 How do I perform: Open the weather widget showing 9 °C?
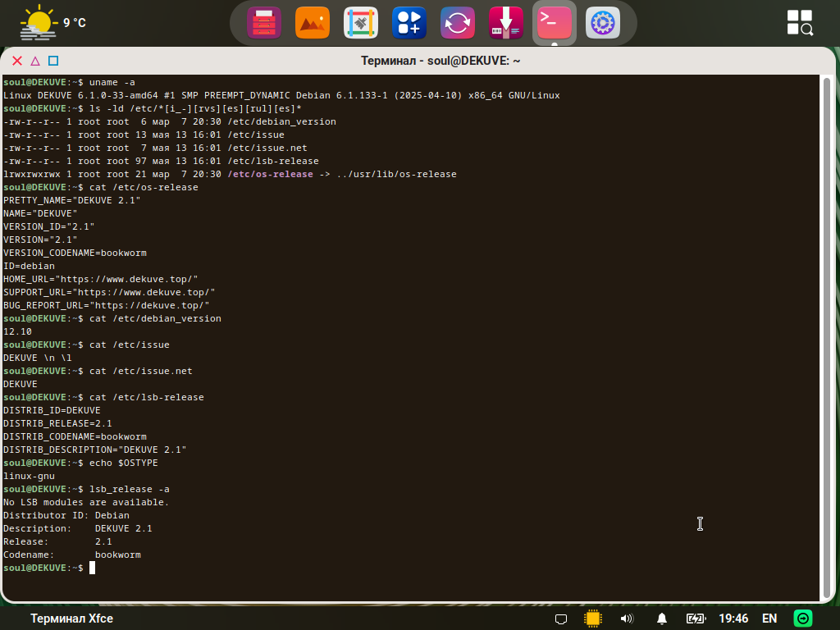coord(52,22)
